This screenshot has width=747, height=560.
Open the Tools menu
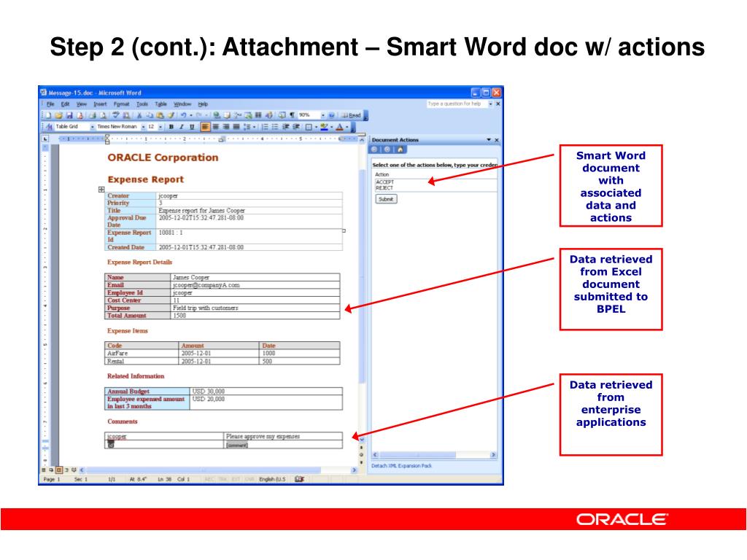(x=142, y=104)
